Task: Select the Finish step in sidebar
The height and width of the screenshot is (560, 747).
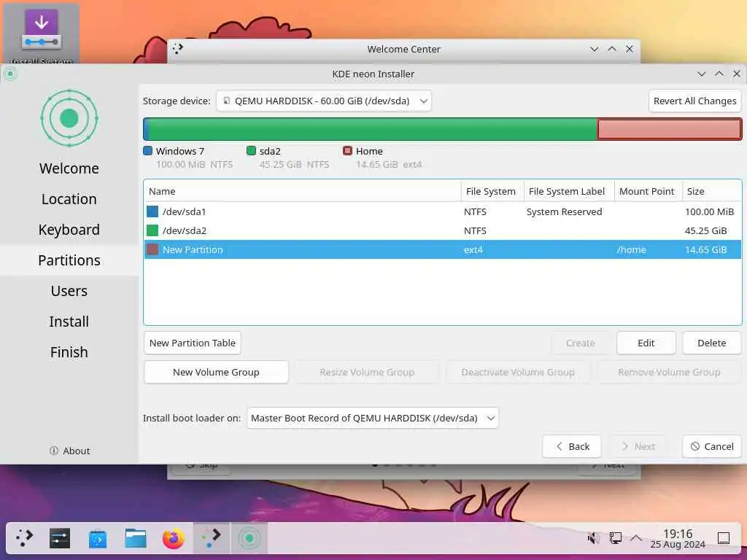Action: click(69, 352)
